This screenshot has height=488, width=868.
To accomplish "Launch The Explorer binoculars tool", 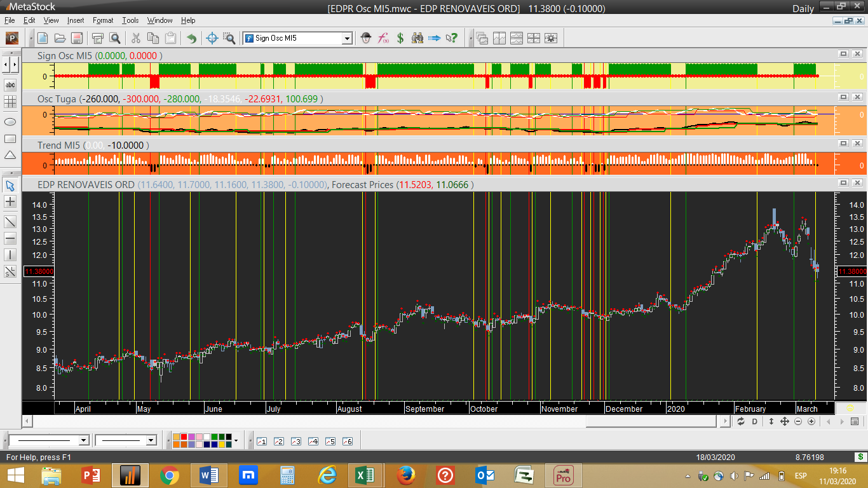I will click(417, 38).
